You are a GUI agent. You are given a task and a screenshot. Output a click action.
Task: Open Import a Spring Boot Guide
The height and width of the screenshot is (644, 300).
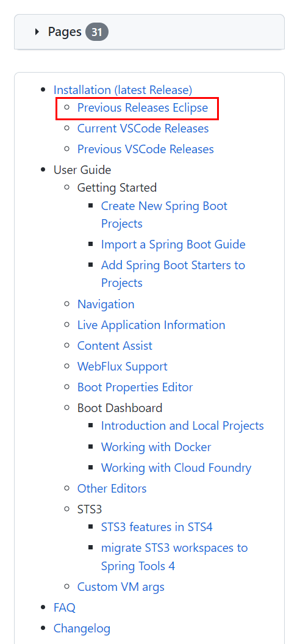173,245
